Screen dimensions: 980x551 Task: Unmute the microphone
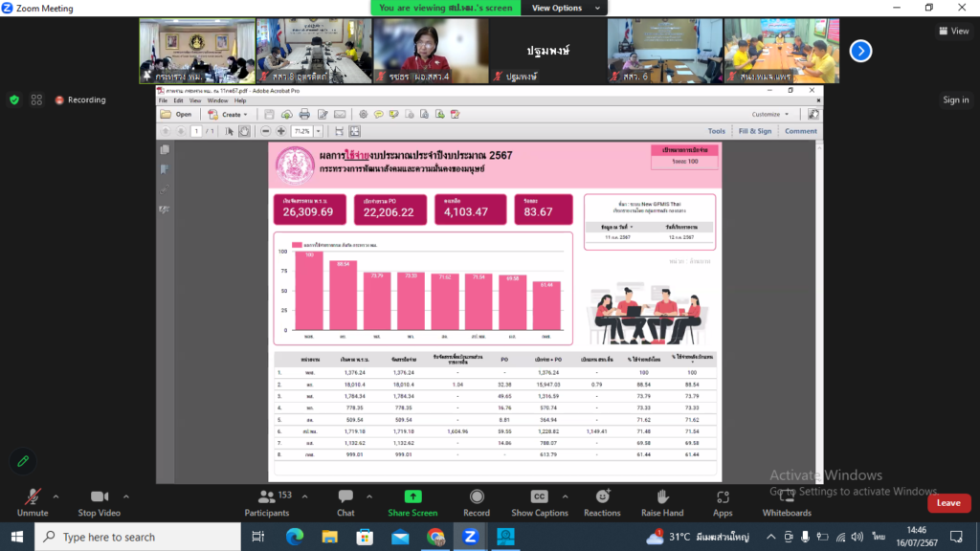(33, 503)
